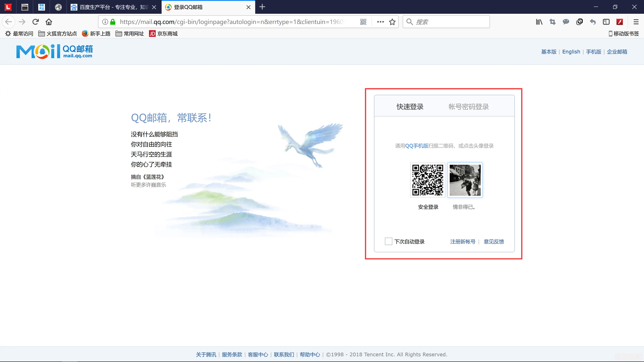Open the 火狐官方站点 bookmark folder

58,34
